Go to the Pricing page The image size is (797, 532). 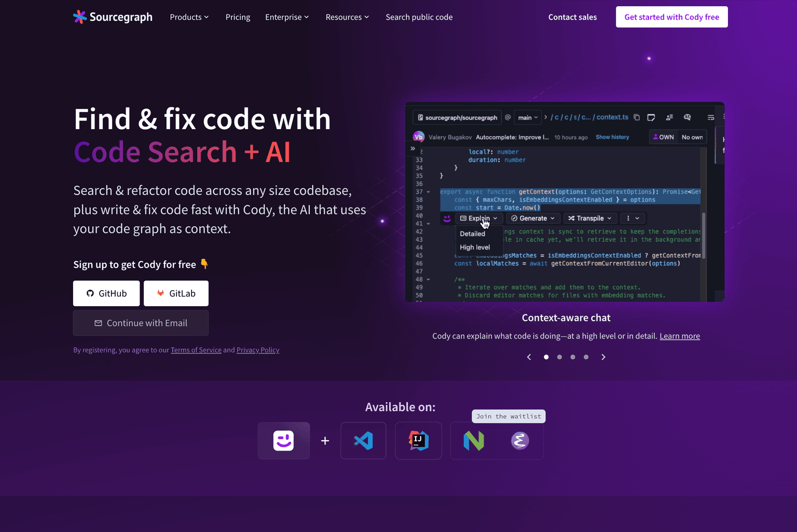[x=238, y=17]
